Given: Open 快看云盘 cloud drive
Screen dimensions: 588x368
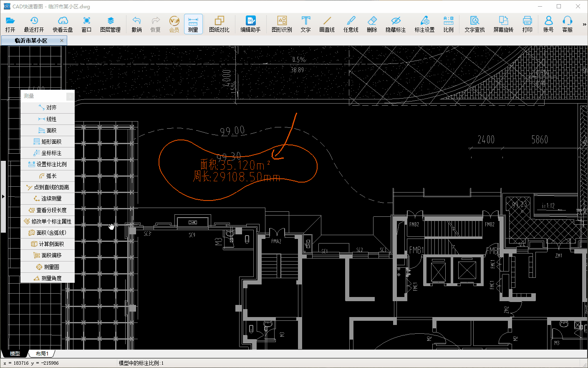Looking at the screenshot, I should tap(63, 21).
